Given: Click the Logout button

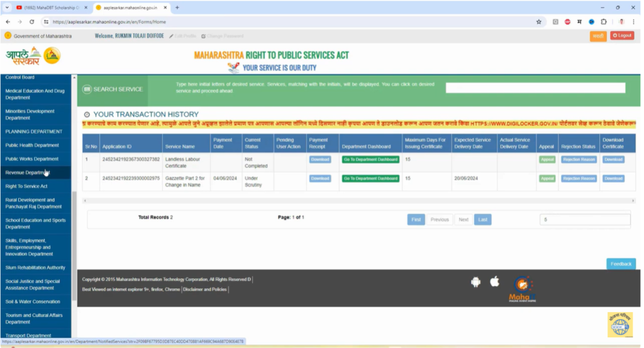Looking at the screenshot, I should click(622, 36).
